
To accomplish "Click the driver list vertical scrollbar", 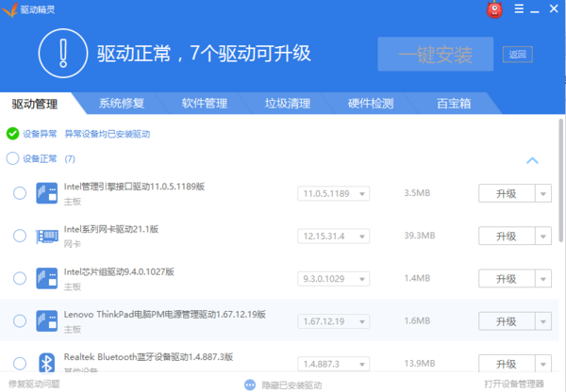I will 561,180.
